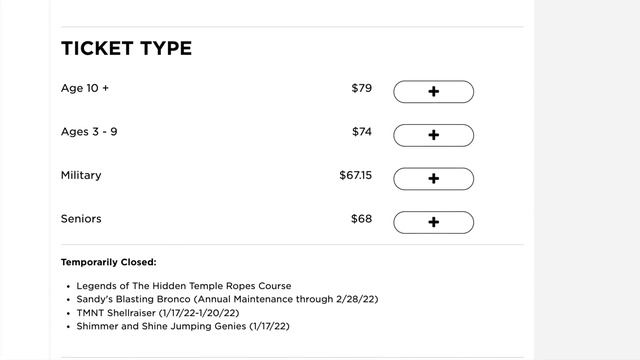Screen dimensions: 640x360
Task: Click the TICKET TYPE heading
Action: point(127,48)
